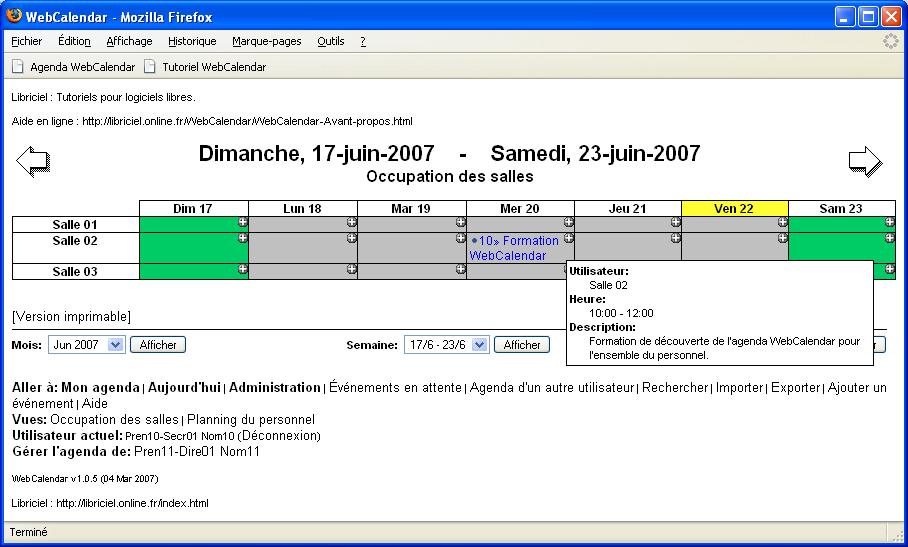Add event in Salle 02 on Jeu 21
Viewport: 908px width, 547px height.
coord(676,238)
